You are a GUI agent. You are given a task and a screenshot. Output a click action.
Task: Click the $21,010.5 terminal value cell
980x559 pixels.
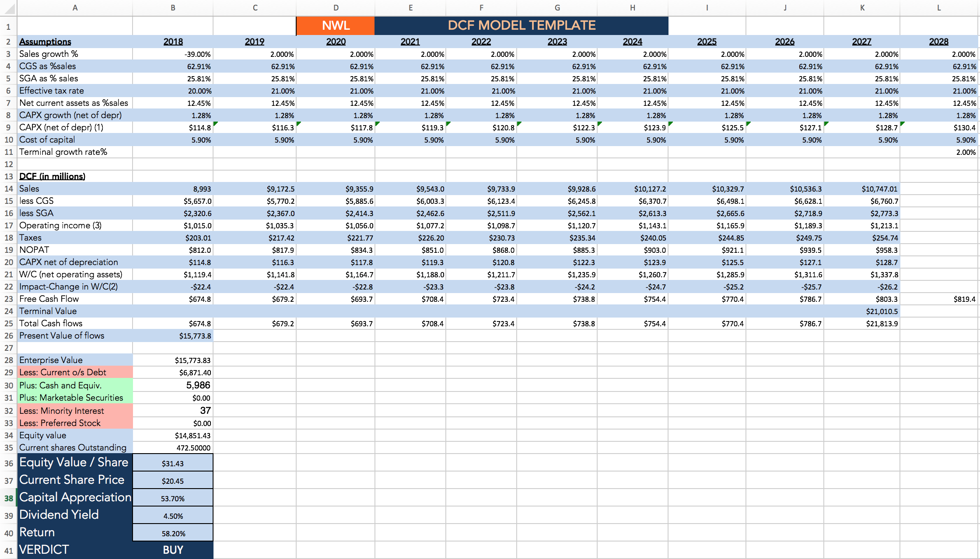(x=862, y=311)
